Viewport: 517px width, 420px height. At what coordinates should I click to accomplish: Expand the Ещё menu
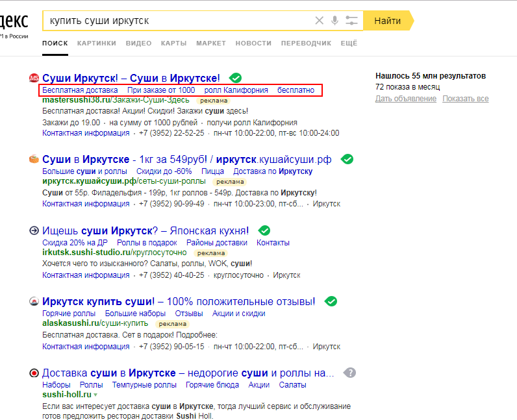pos(349,43)
